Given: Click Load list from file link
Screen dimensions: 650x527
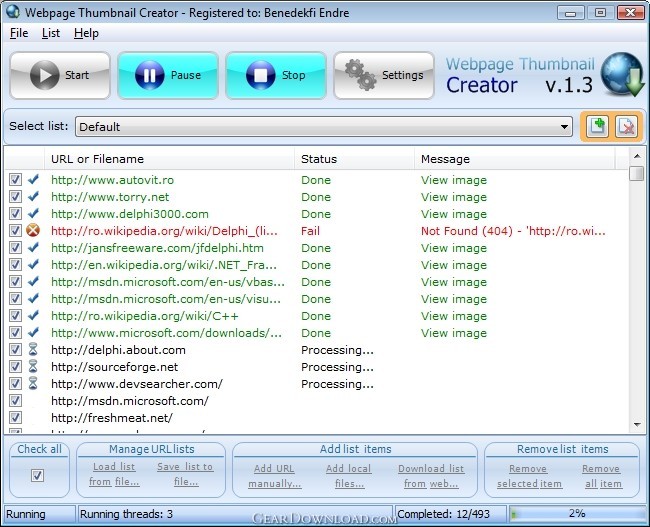Looking at the screenshot, I should point(114,474).
